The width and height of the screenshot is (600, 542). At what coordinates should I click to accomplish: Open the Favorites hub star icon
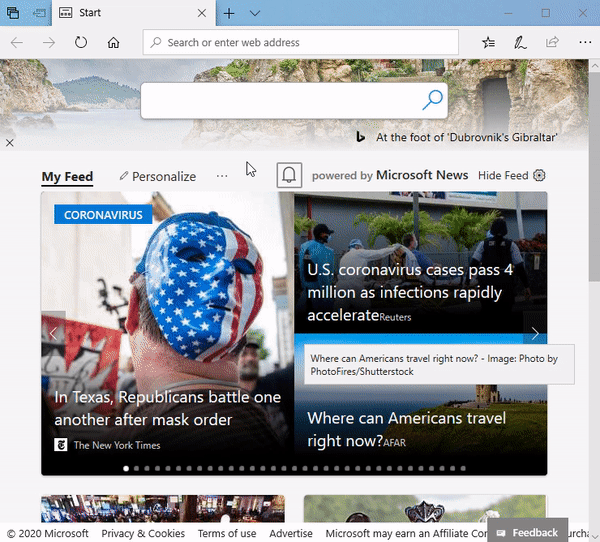488,42
